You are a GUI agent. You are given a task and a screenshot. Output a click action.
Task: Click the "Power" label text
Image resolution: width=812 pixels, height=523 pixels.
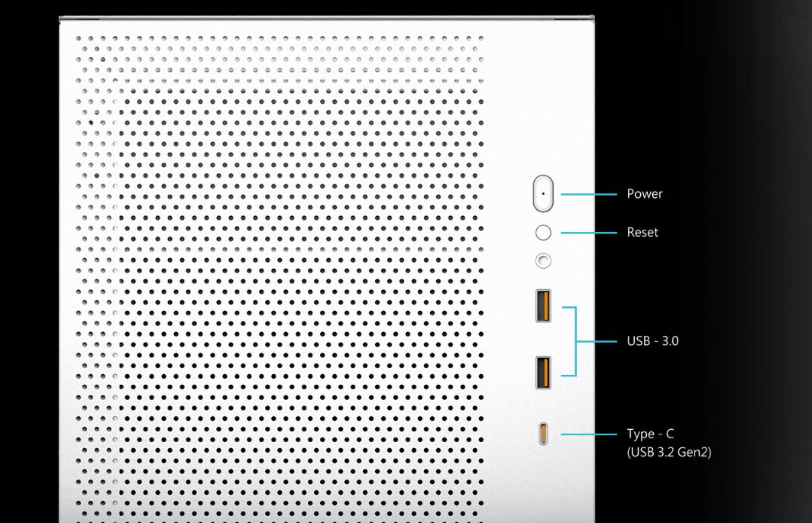pos(644,194)
